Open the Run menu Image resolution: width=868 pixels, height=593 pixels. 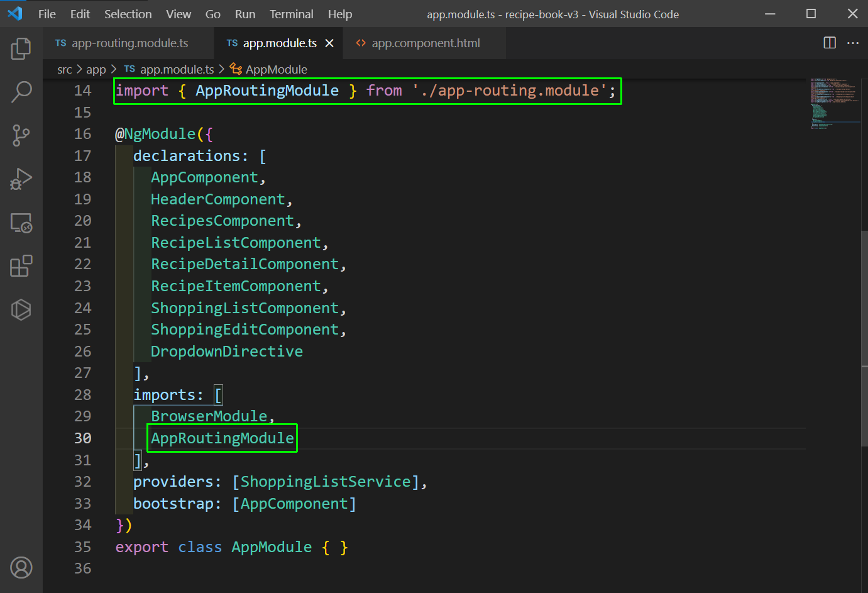(x=245, y=14)
